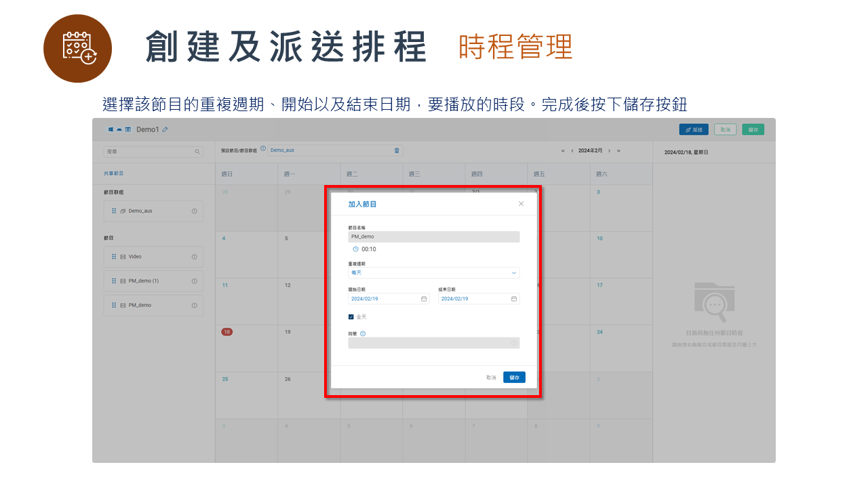Click the edit pencil icon beside Demo1
Screen dimensions: 868x488
165,129
